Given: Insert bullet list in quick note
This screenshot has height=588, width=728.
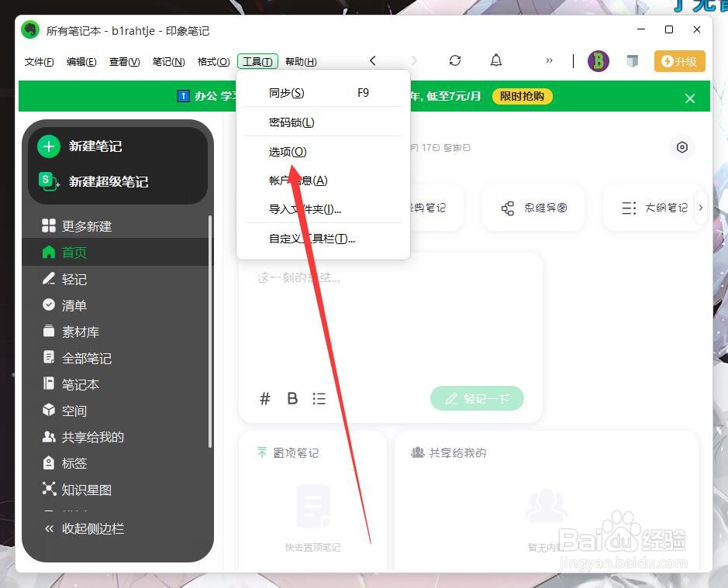Looking at the screenshot, I should point(319,399).
